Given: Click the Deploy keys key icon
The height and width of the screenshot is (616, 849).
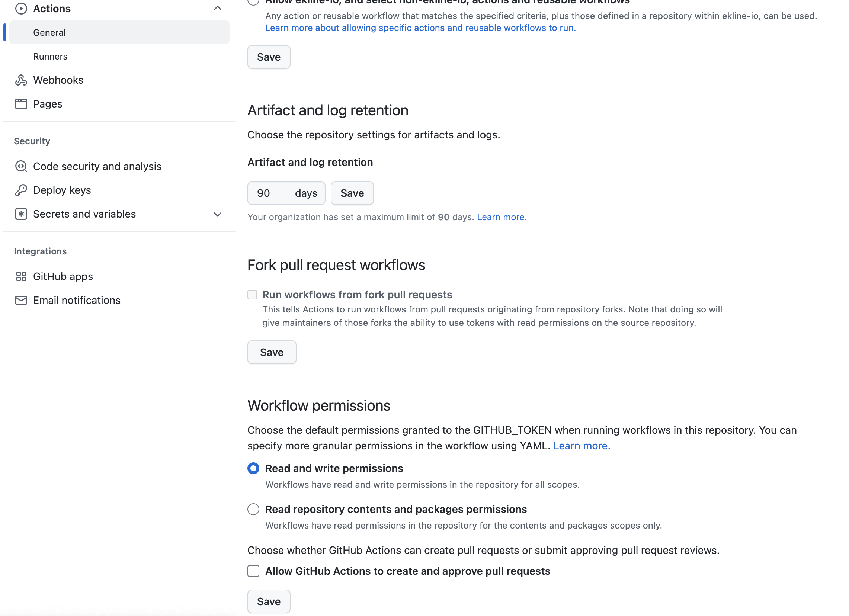Looking at the screenshot, I should (21, 190).
